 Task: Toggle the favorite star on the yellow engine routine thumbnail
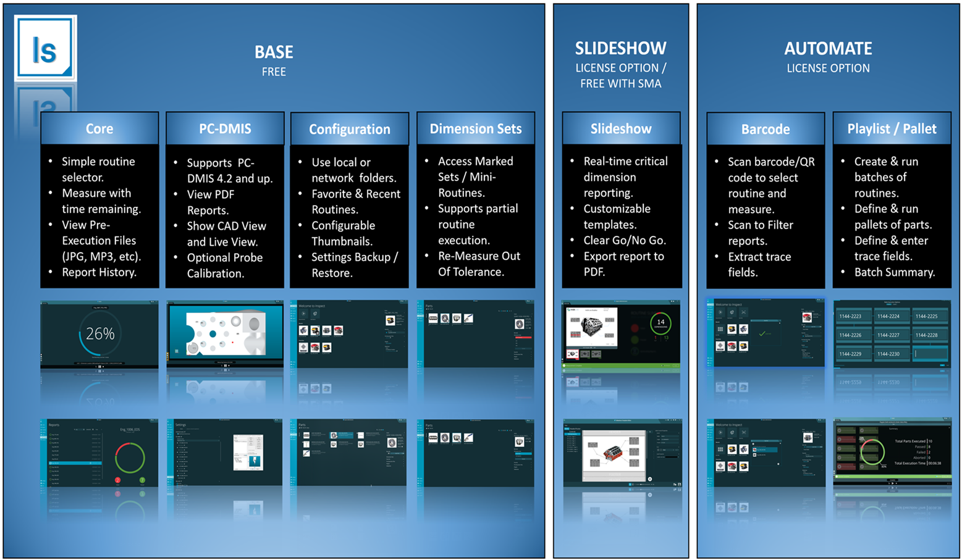319,327
